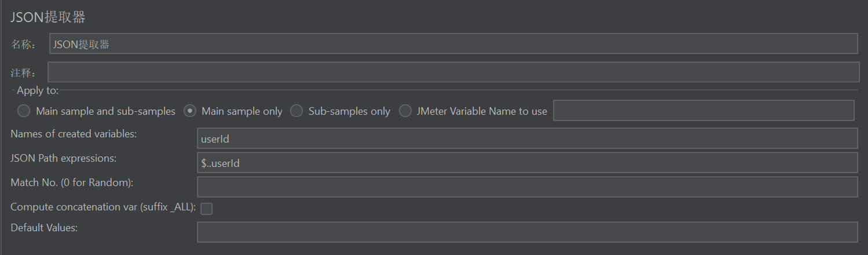
Task: Select the Main sample and sub-samples radio button
Action: (x=24, y=111)
